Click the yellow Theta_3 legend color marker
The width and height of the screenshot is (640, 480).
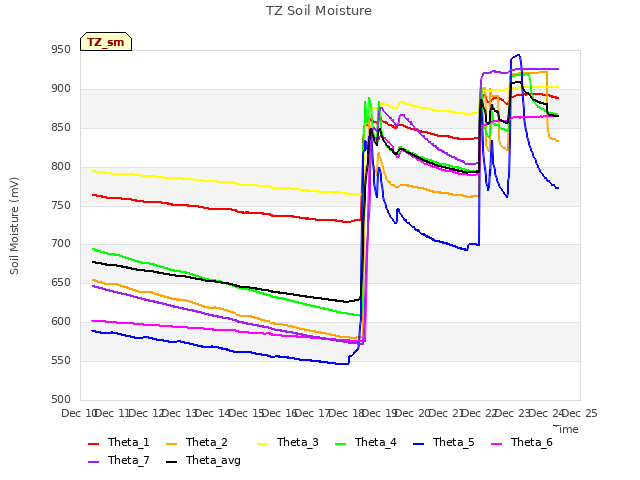click(x=262, y=444)
